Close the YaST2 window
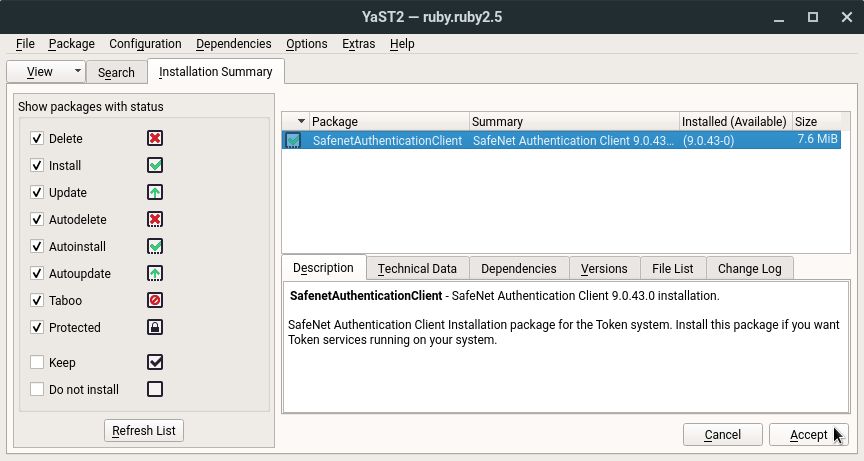864x461 pixels. (847, 17)
